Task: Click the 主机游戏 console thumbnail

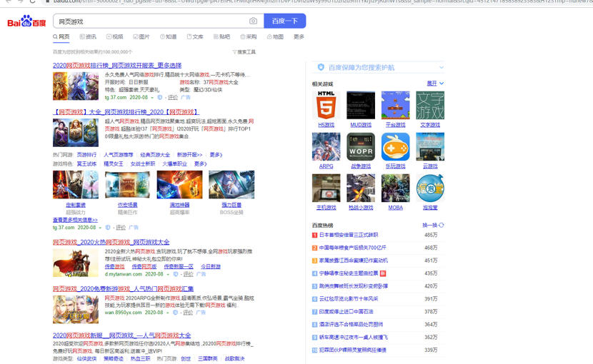Action: click(x=326, y=188)
